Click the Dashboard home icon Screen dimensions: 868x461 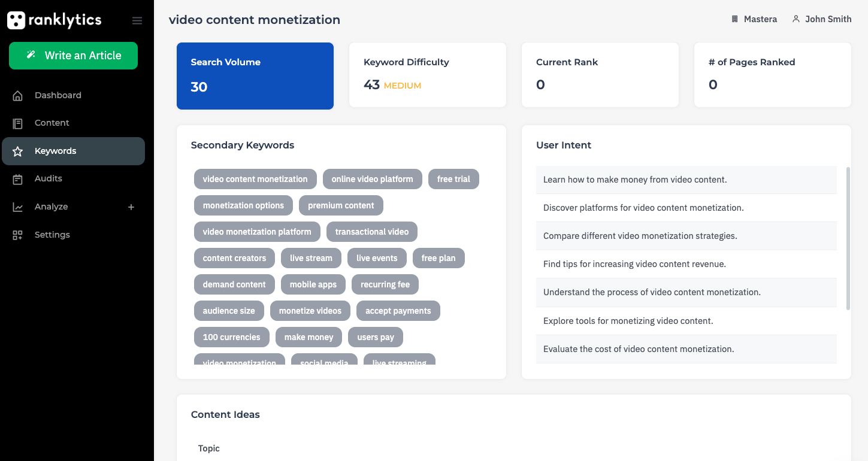(18, 96)
